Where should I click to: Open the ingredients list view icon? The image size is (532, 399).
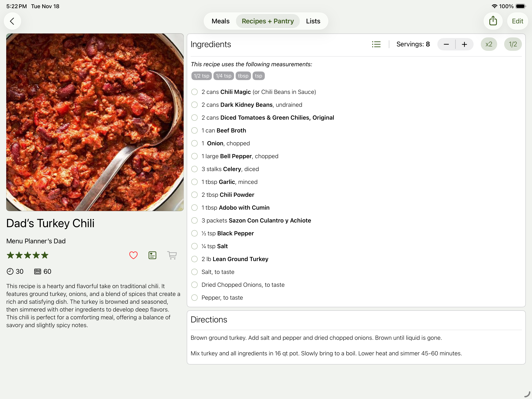tap(376, 44)
